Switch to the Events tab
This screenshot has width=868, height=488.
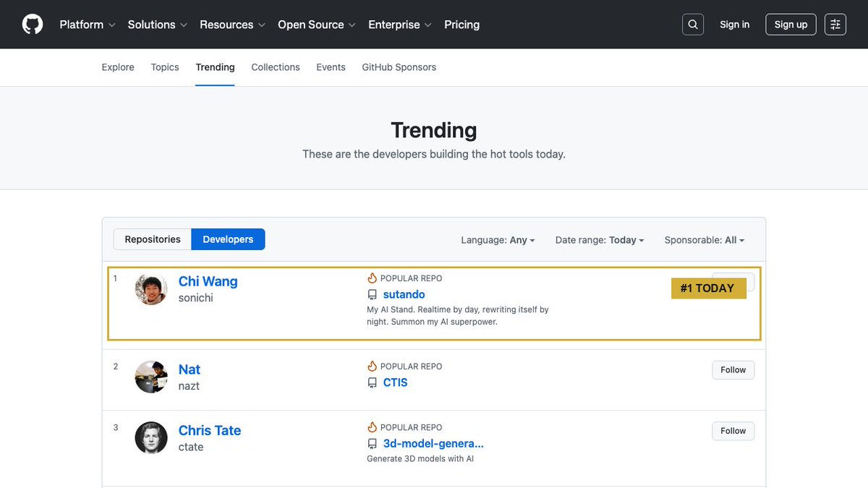331,67
